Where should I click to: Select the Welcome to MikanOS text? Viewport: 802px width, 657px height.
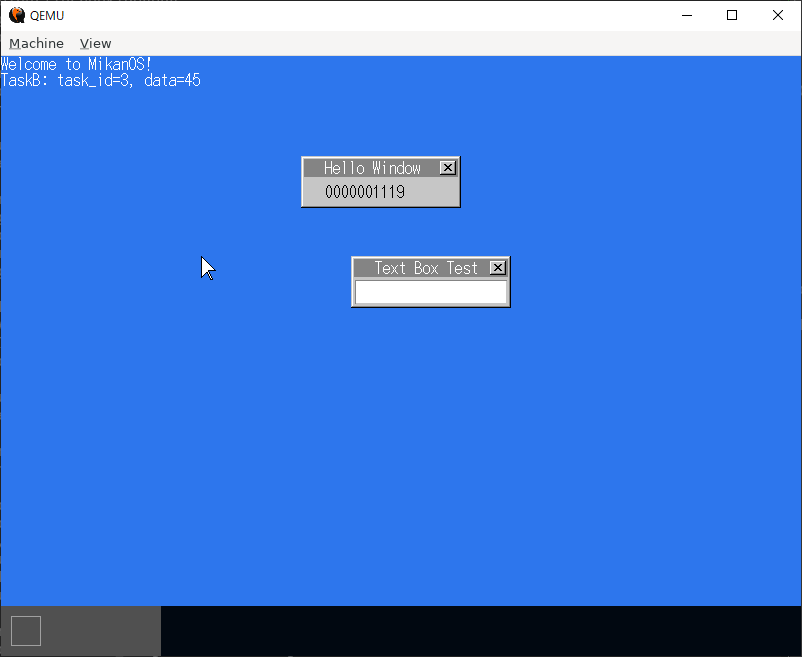click(75, 63)
